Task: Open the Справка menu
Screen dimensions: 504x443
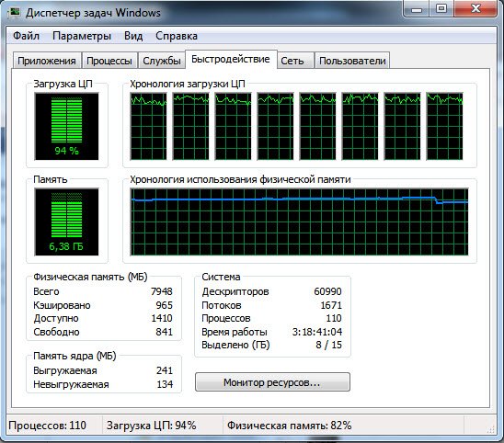Action: click(177, 36)
